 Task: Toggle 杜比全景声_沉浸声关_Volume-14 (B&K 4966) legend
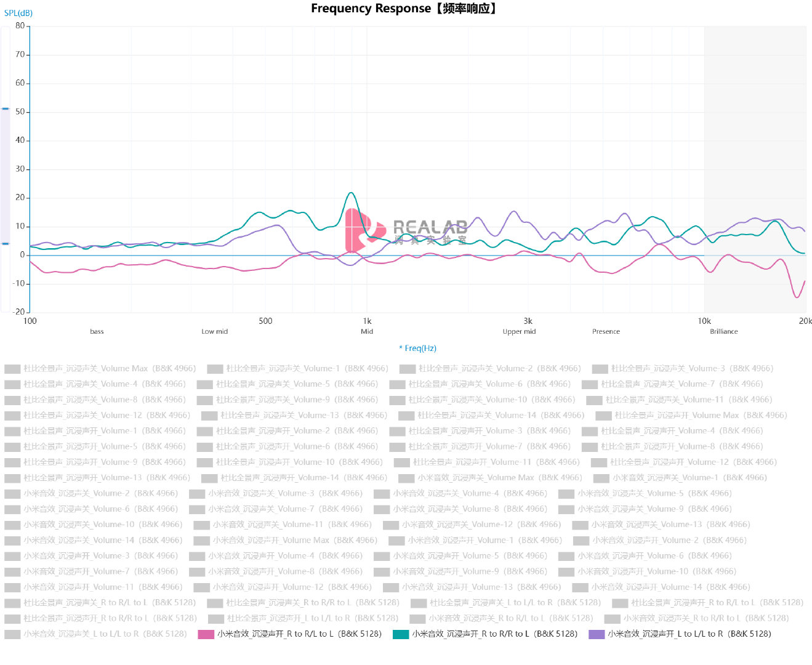tap(491, 416)
